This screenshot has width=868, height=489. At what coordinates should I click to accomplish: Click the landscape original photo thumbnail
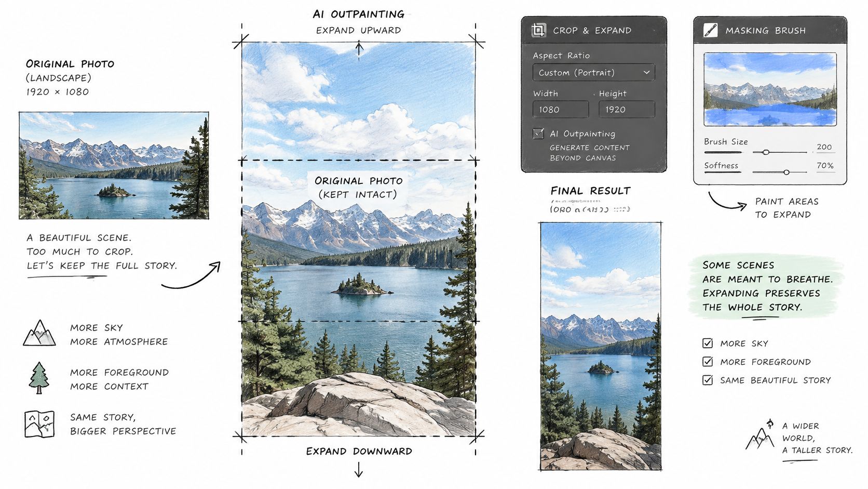click(x=114, y=165)
